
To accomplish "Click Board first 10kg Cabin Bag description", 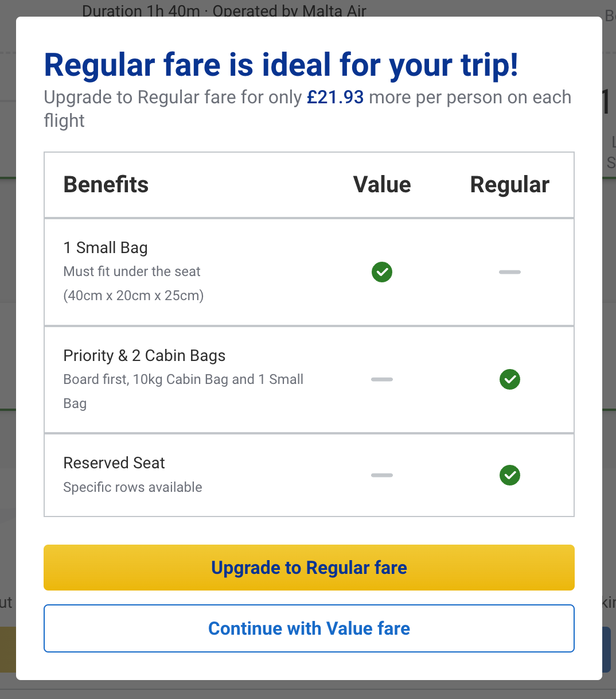I will [x=183, y=380].
